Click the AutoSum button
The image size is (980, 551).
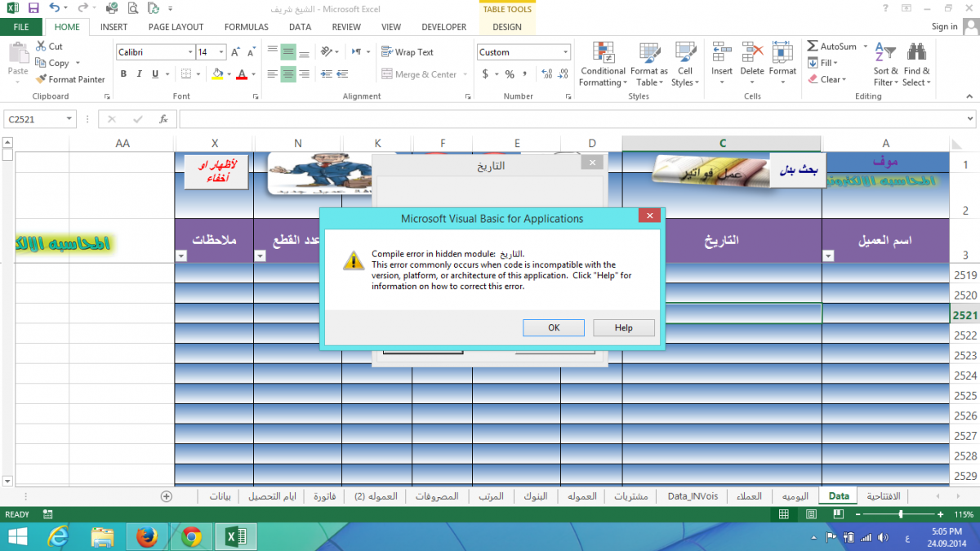click(832, 47)
